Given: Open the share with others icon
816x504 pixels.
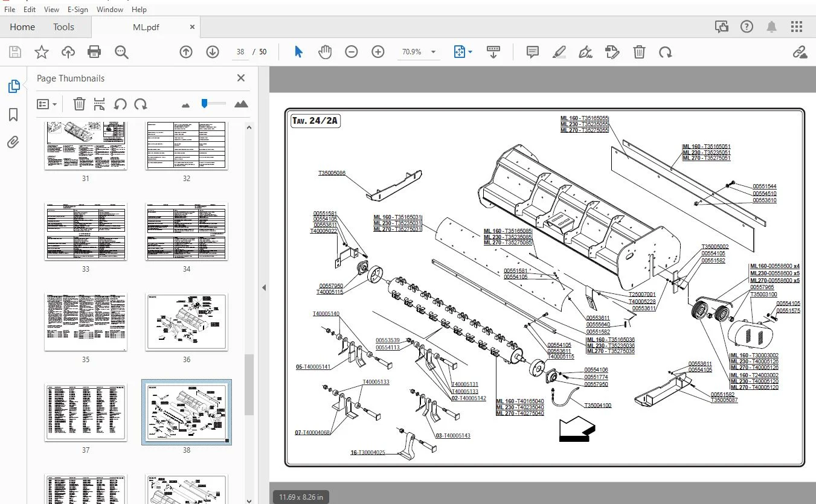Looking at the screenshot, I should 722,27.
